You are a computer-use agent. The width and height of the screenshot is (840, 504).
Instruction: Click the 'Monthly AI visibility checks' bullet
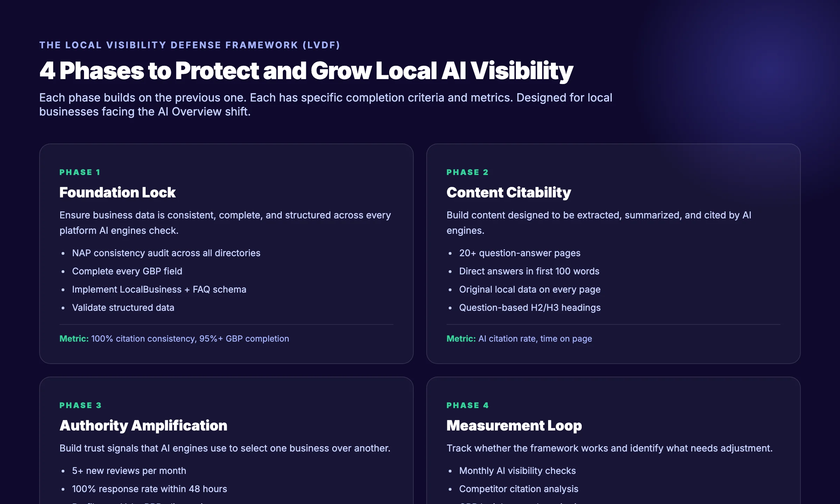click(517, 471)
